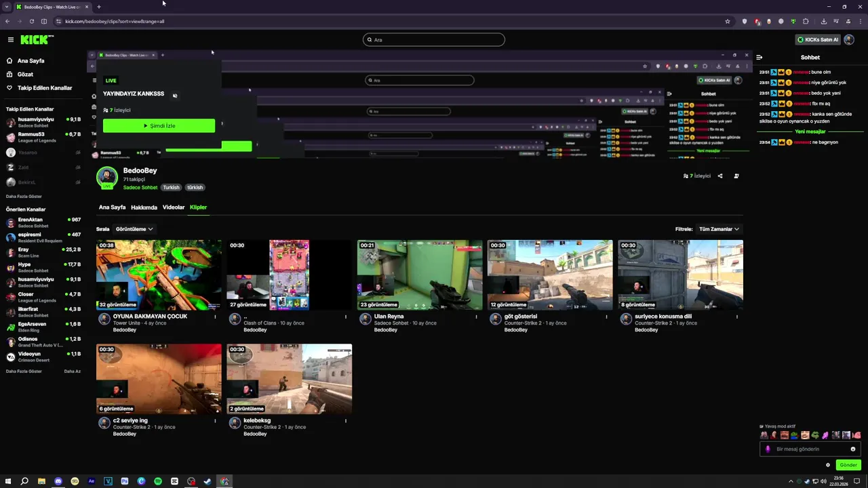Play the c2 seviye ing clip
Image resolution: width=868 pixels, height=488 pixels.
tap(159, 379)
